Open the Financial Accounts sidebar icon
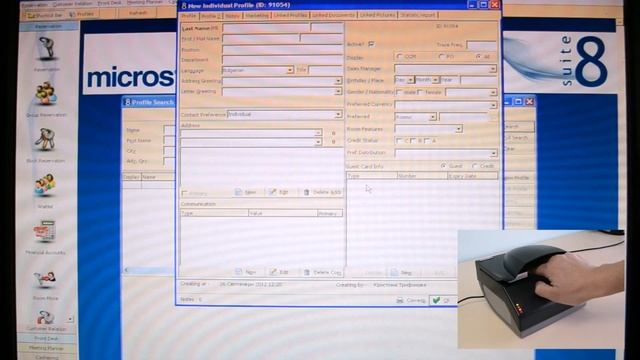Image resolution: width=640 pixels, height=360 pixels. pos(45,231)
